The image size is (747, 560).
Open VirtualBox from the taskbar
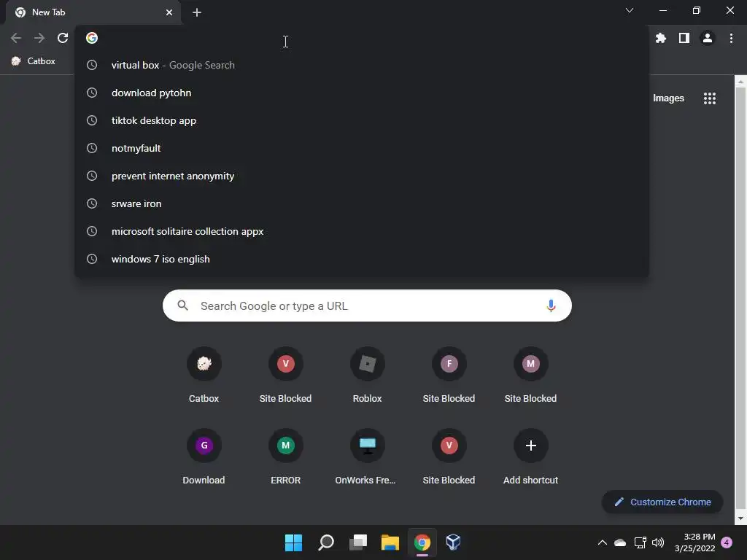click(453, 542)
